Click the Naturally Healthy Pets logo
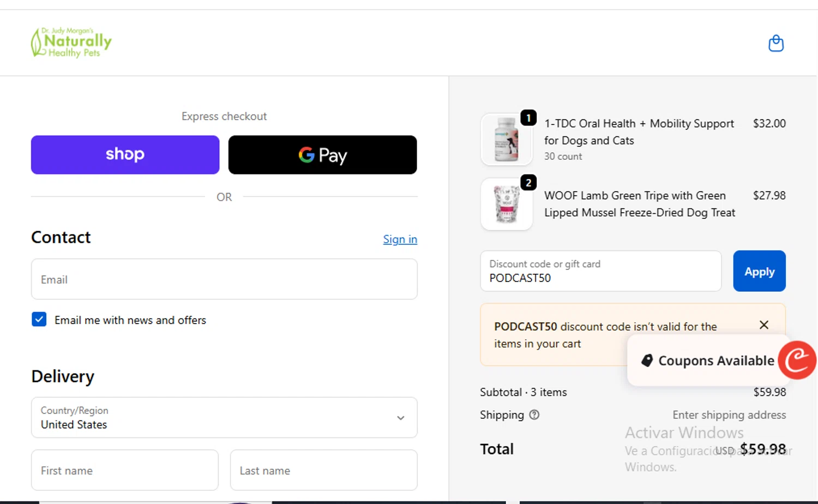Viewport: 818px width, 504px height. (71, 43)
